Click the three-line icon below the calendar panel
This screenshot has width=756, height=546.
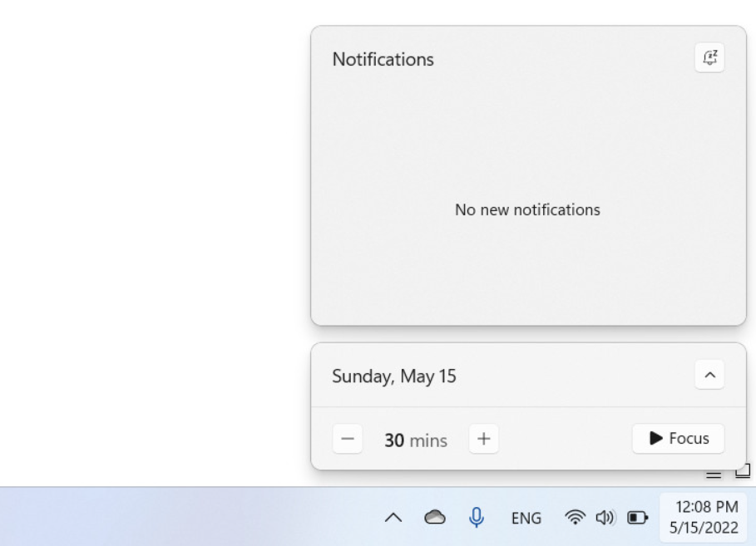click(714, 474)
